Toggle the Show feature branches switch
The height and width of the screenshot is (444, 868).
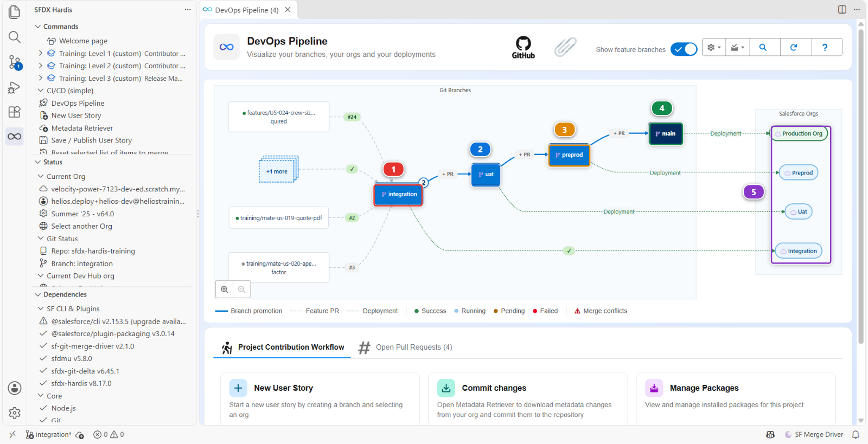[x=684, y=49]
